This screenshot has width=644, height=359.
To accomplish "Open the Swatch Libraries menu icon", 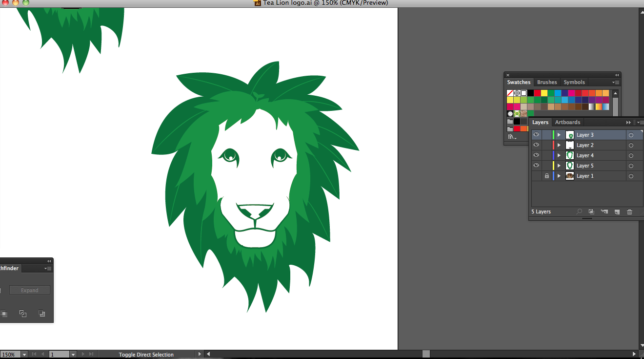I will coord(512,137).
